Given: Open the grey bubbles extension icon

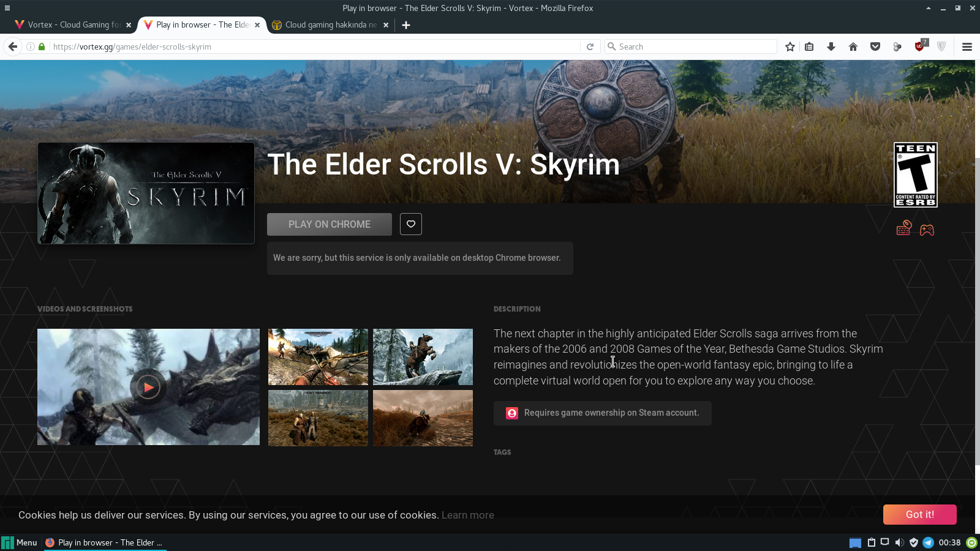Looking at the screenshot, I should 897,47.
